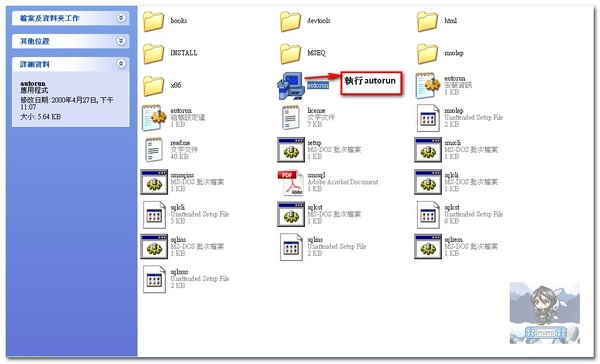
Task: Click the 大小: 5.64 KB text
Action: [41, 116]
